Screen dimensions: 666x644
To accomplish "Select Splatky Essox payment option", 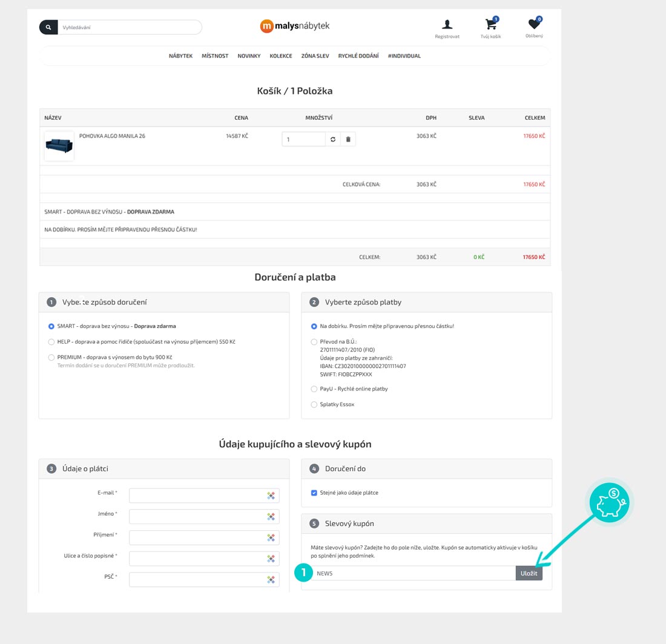I will (x=314, y=404).
